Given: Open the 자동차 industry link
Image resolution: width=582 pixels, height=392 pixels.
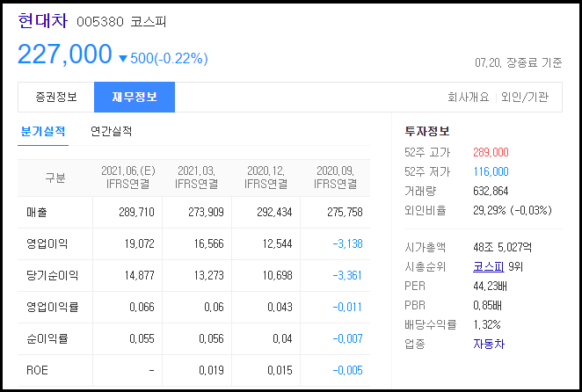Looking at the screenshot, I should [x=489, y=344].
